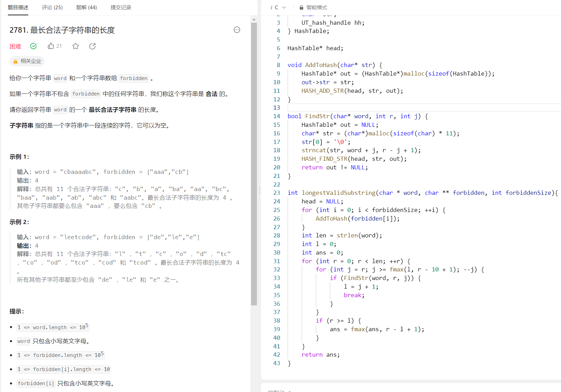561x392 pixels.
Task: Click the lock icon beside 相关企业
Action: (15, 61)
